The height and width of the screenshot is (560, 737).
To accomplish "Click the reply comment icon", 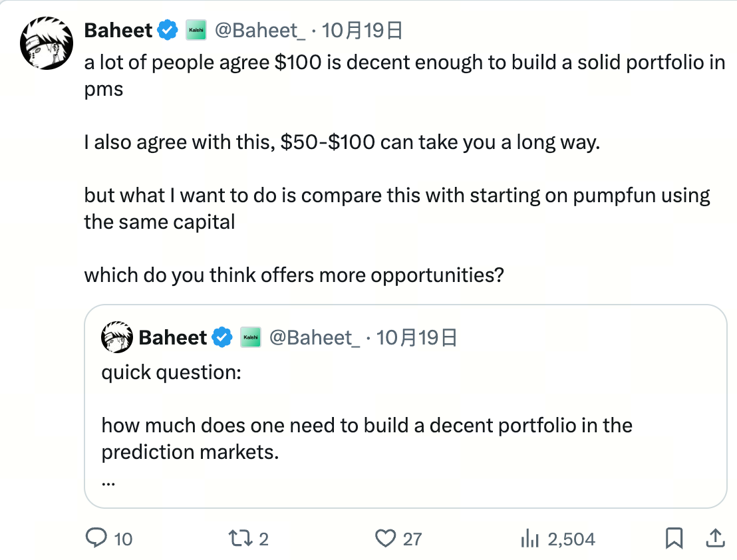I will (x=97, y=537).
